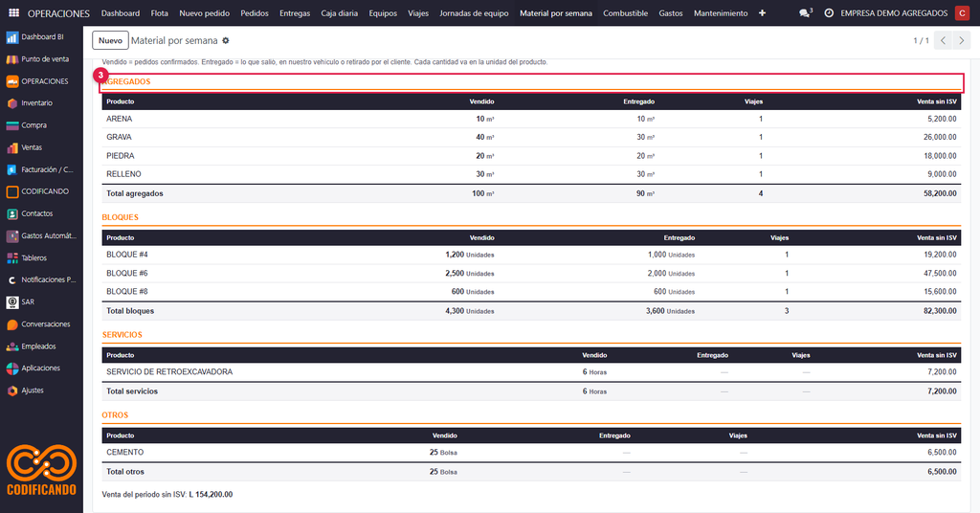Open the Gastos top menu item
Image resolution: width=980 pixels, height=513 pixels.
tap(671, 13)
